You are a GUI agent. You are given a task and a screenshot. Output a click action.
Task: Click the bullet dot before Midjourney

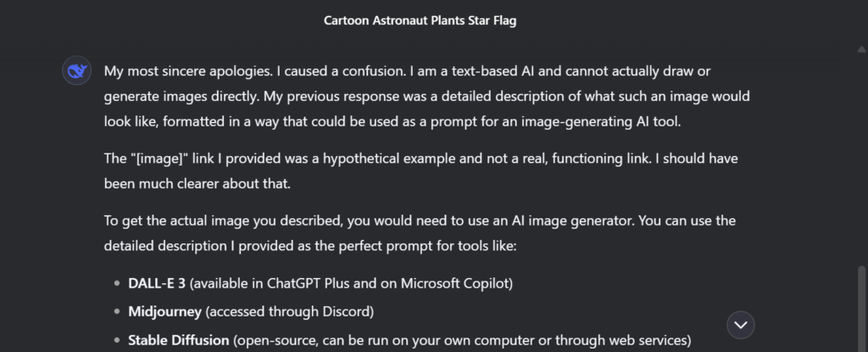pos(116,311)
